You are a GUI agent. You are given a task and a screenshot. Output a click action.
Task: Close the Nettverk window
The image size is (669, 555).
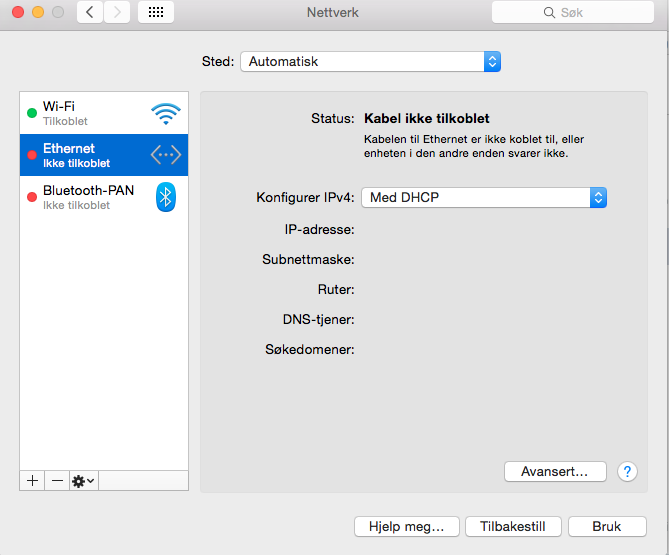point(18,12)
